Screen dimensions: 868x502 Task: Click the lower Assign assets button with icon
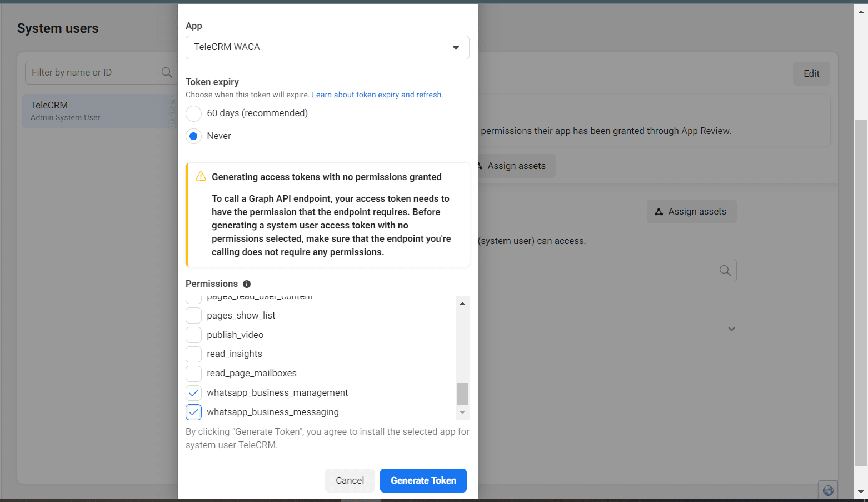click(x=691, y=212)
